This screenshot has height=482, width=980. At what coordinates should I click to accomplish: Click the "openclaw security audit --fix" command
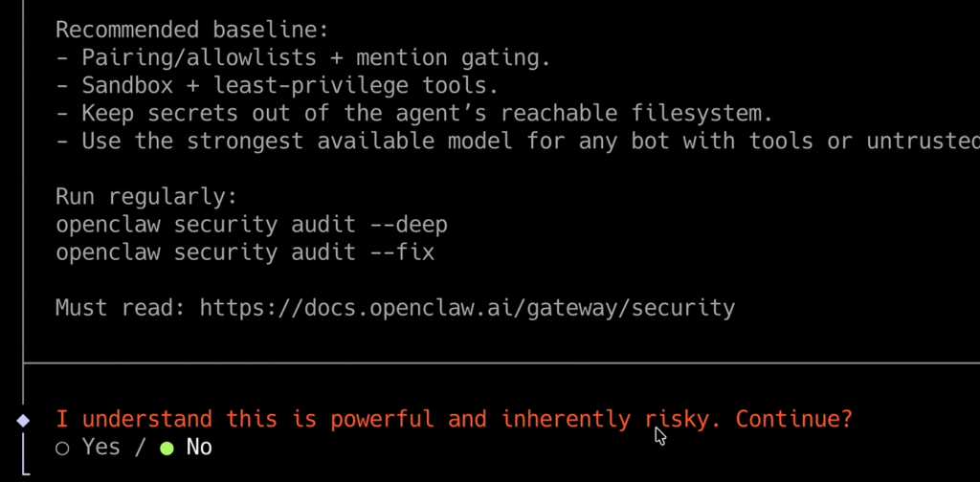[x=244, y=252]
